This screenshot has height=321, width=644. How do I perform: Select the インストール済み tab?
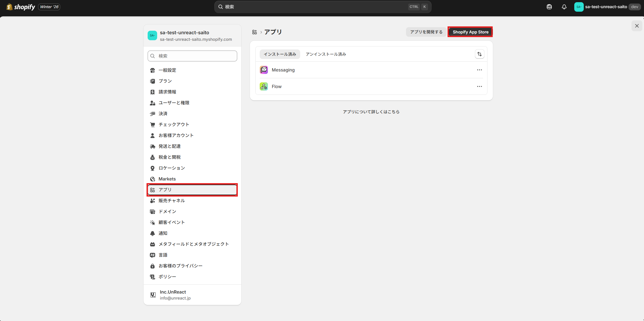(280, 54)
